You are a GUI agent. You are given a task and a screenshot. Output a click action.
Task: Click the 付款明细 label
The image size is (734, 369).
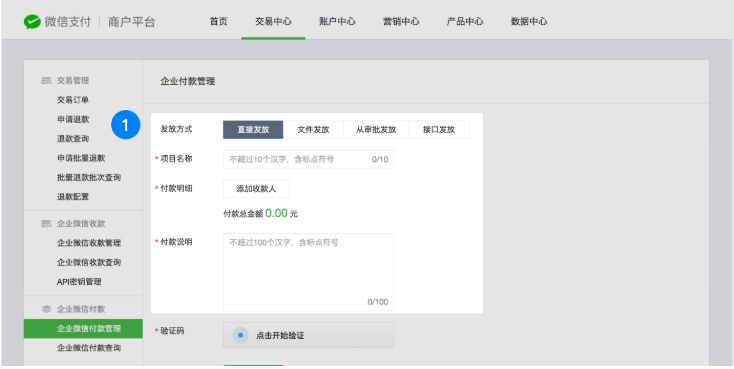[176, 189]
